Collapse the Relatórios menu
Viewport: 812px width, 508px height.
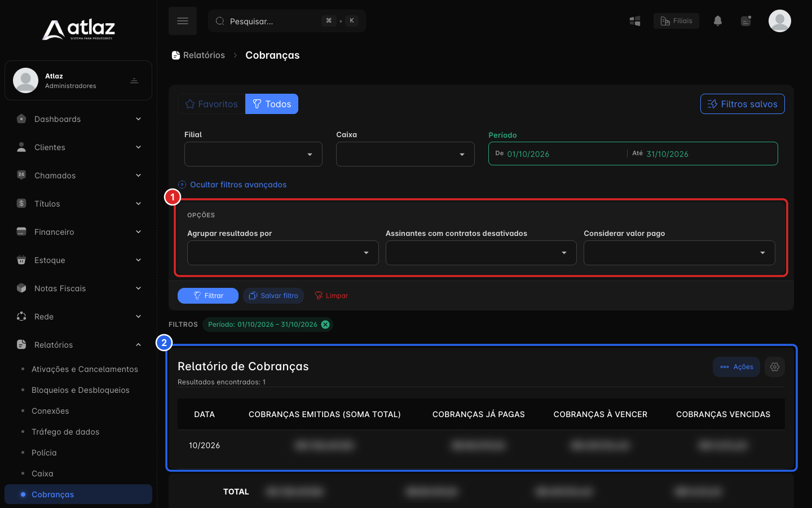[x=138, y=344]
